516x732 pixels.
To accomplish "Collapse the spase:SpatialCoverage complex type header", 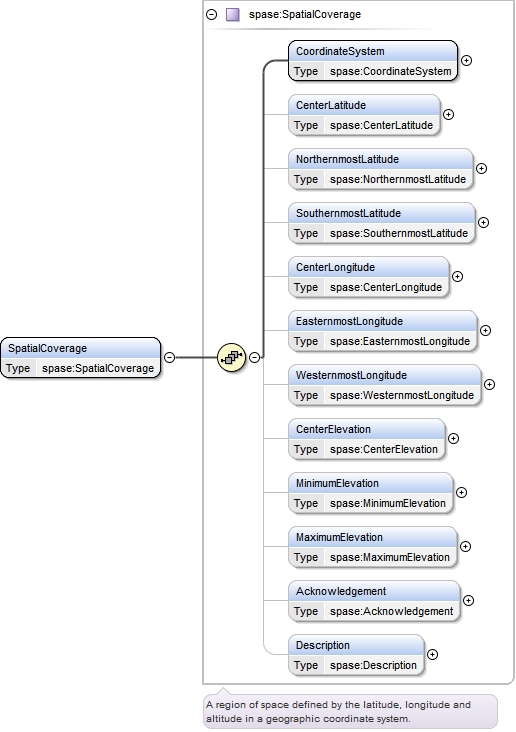I will (x=212, y=14).
